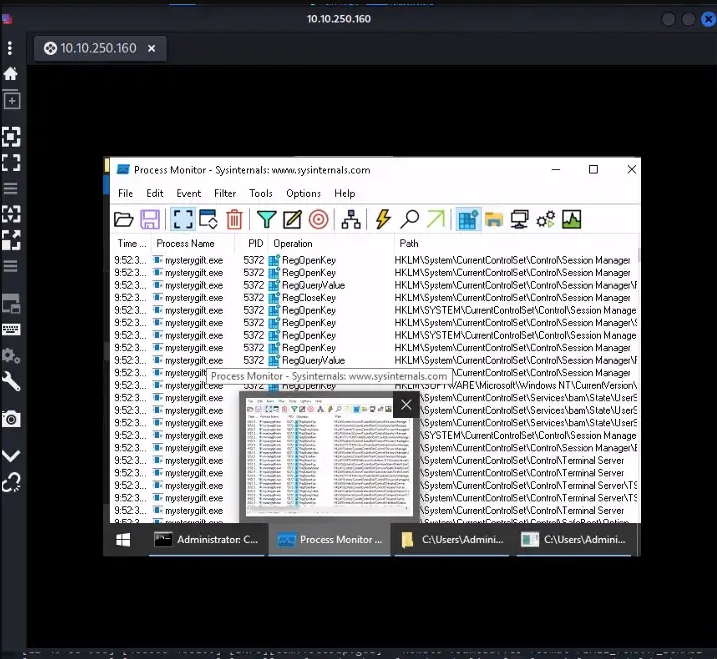Clear the display with the trash icon
This screenshot has height=659, width=717.
[x=234, y=220]
